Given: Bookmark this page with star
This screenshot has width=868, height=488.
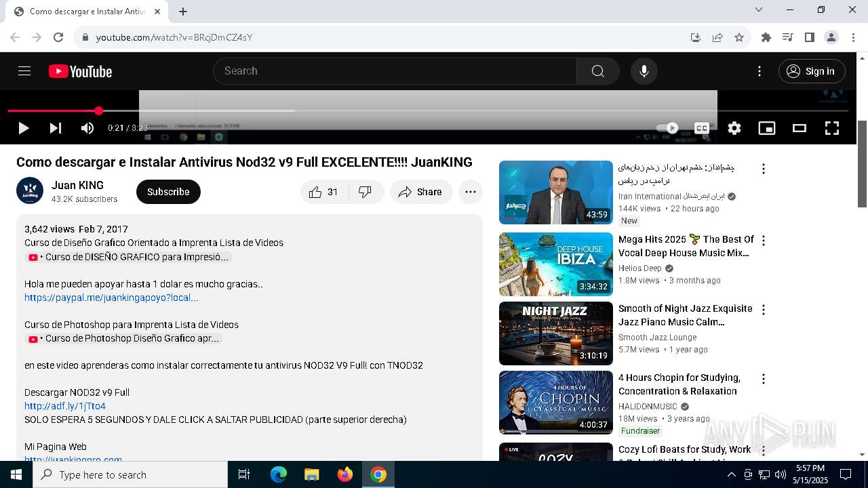Looking at the screenshot, I should tap(739, 37).
